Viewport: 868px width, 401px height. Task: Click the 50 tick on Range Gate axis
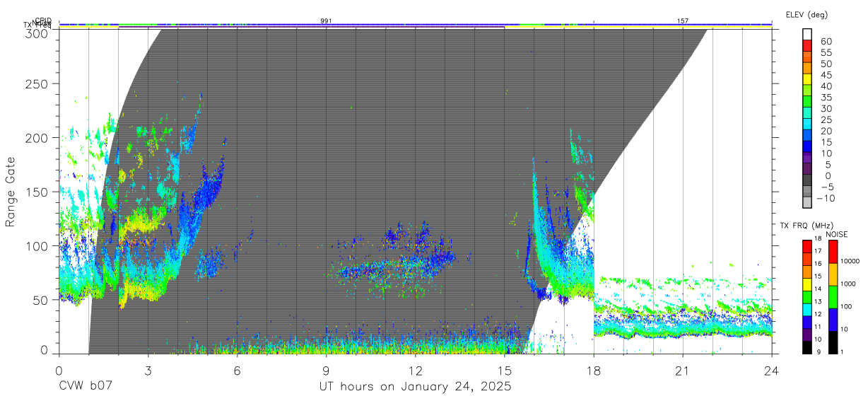[x=40, y=300]
